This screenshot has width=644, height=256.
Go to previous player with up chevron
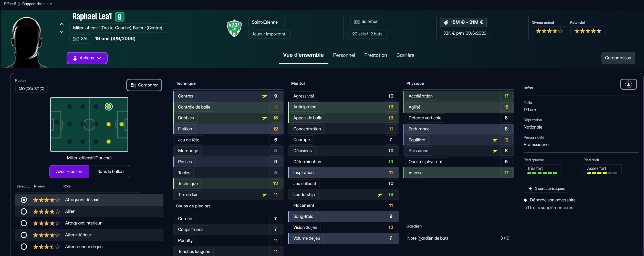[x=62, y=24]
